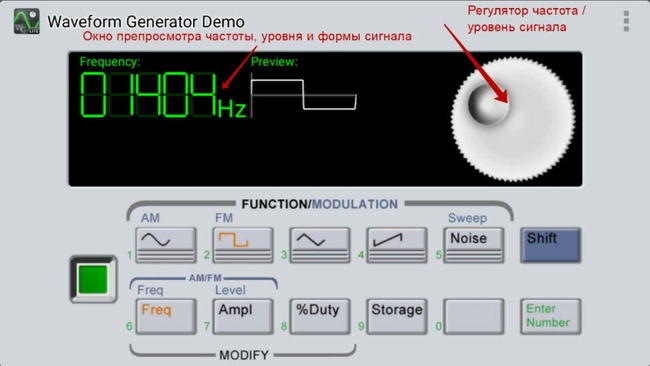Open the Storage button
The height and width of the screenshot is (366, 650).
click(397, 317)
